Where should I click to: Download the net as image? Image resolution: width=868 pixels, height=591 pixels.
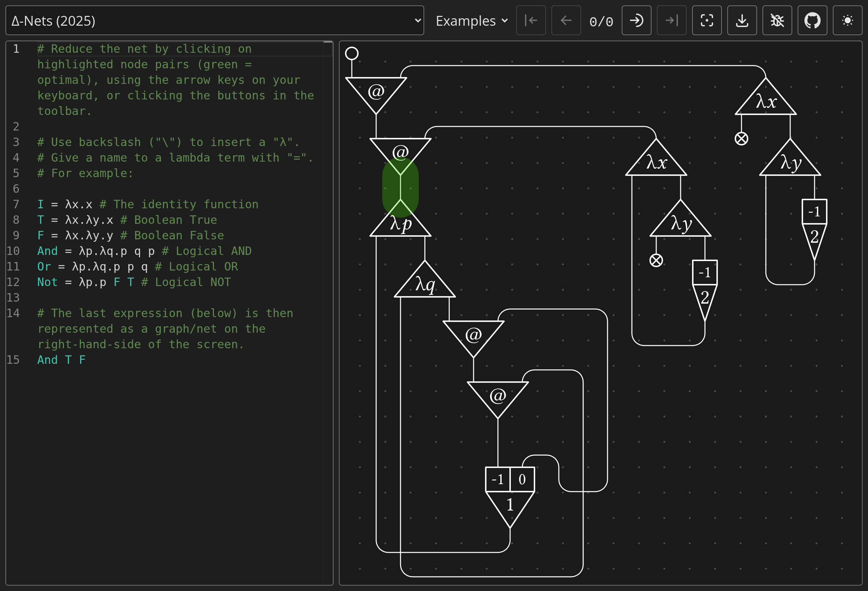(742, 21)
